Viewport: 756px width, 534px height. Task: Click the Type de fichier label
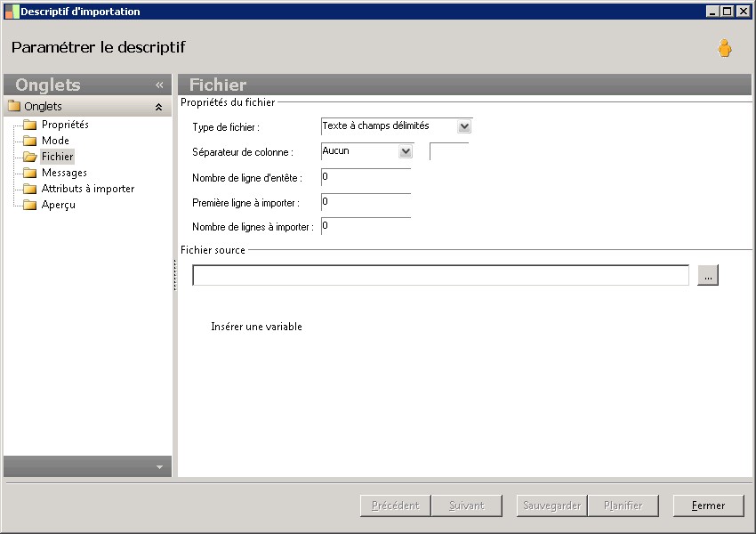point(226,127)
